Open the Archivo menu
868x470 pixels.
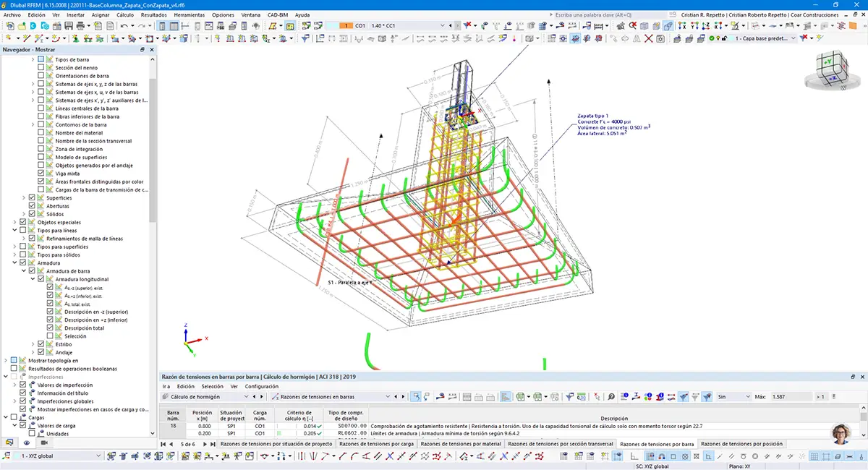tap(12, 14)
